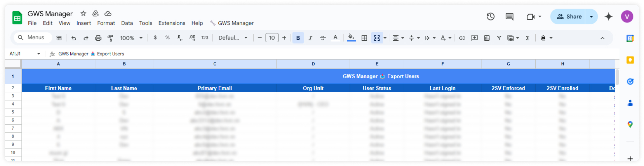
Task: Decrease font size minus button
Action: pyautogui.click(x=260, y=38)
